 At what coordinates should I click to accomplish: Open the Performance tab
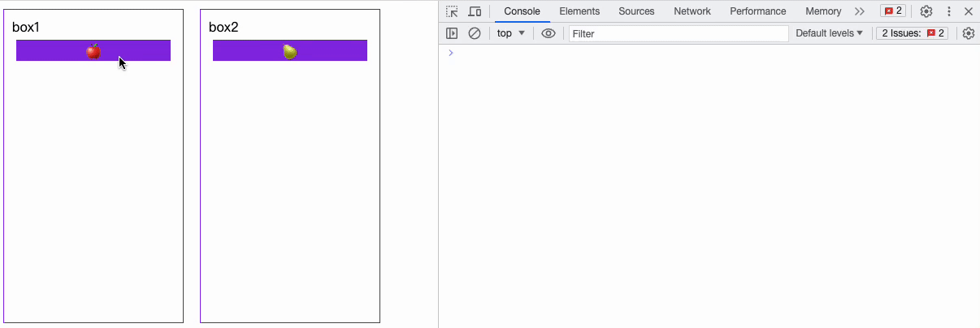point(758,11)
